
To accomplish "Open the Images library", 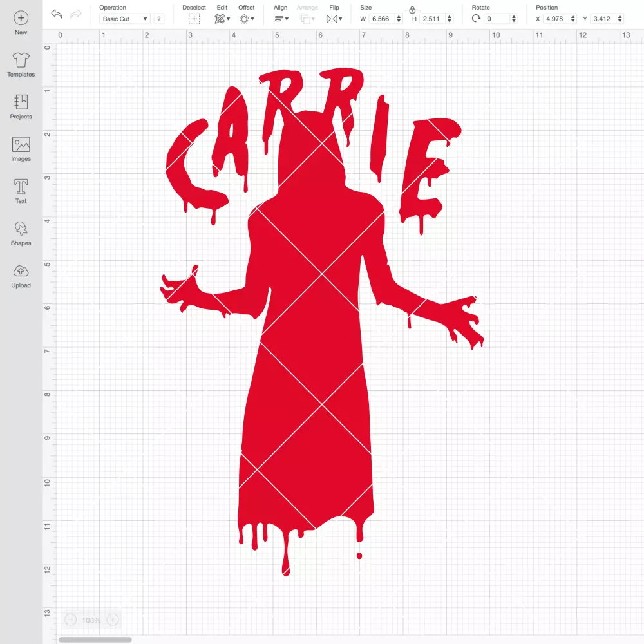I will tap(21, 144).
